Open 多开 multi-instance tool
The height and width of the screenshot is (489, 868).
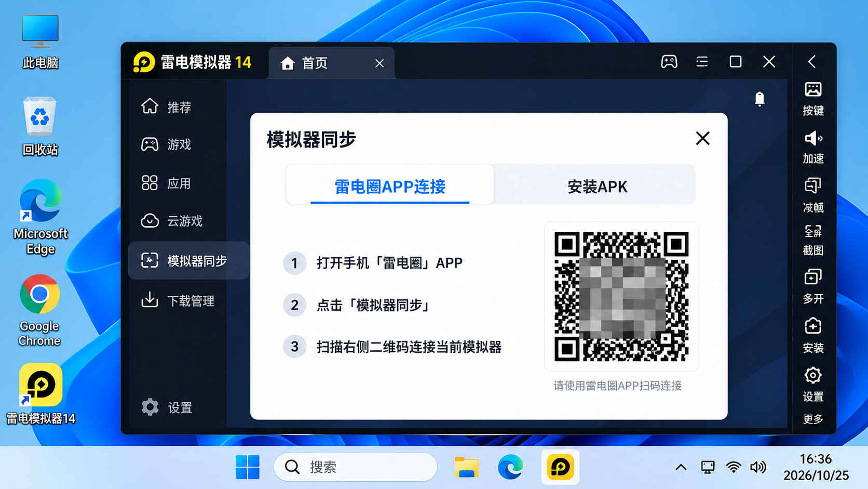point(813,286)
